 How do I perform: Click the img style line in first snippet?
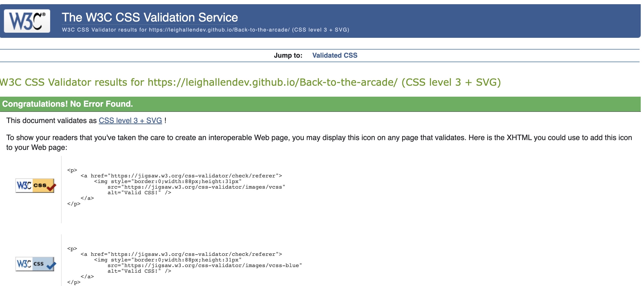pyautogui.click(x=167, y=181)
